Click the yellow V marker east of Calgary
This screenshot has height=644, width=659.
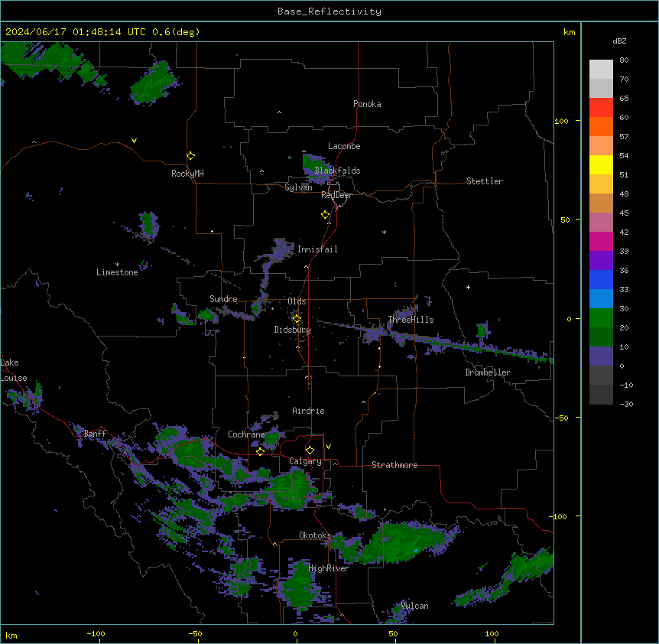click(328, 447)
